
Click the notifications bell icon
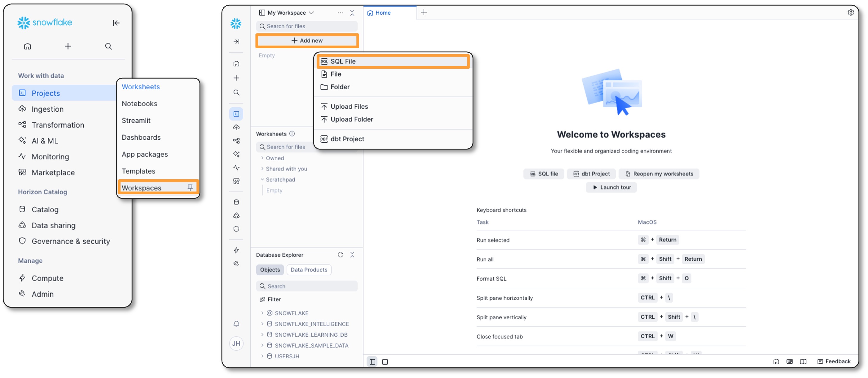(x=236, y=324)
